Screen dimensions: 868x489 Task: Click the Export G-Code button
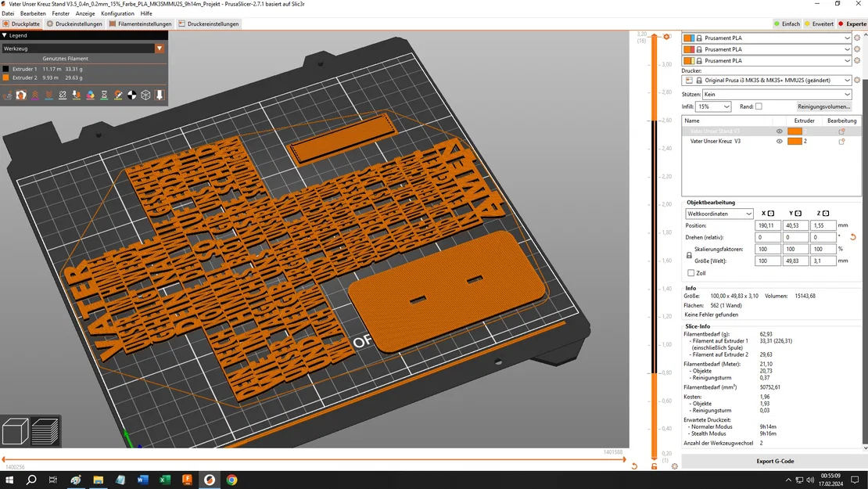click(x=774, y=461)
